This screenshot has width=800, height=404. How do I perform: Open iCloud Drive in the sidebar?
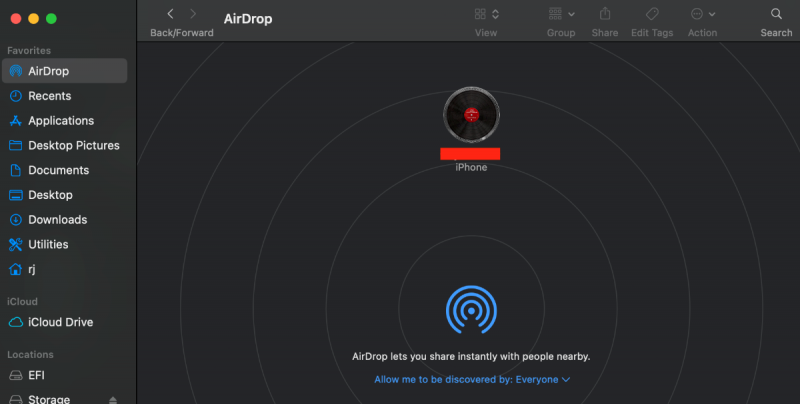pyautogui.click(x=64, y=322)
